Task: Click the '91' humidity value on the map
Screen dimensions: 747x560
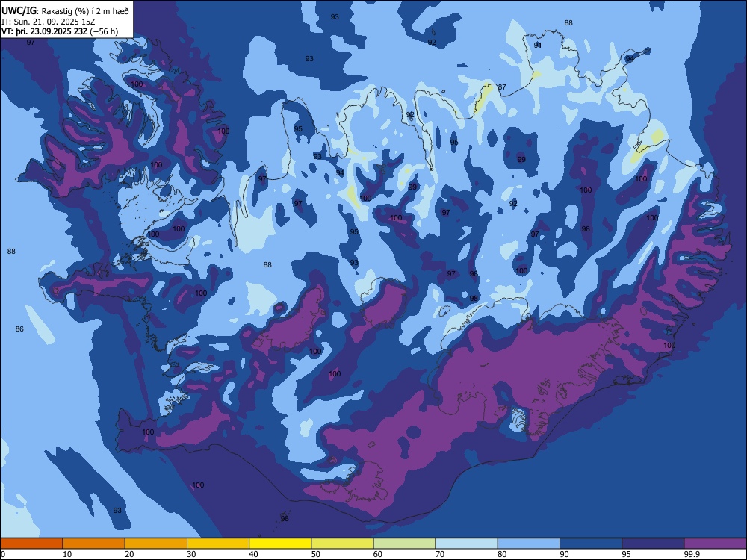Action: 538,45
